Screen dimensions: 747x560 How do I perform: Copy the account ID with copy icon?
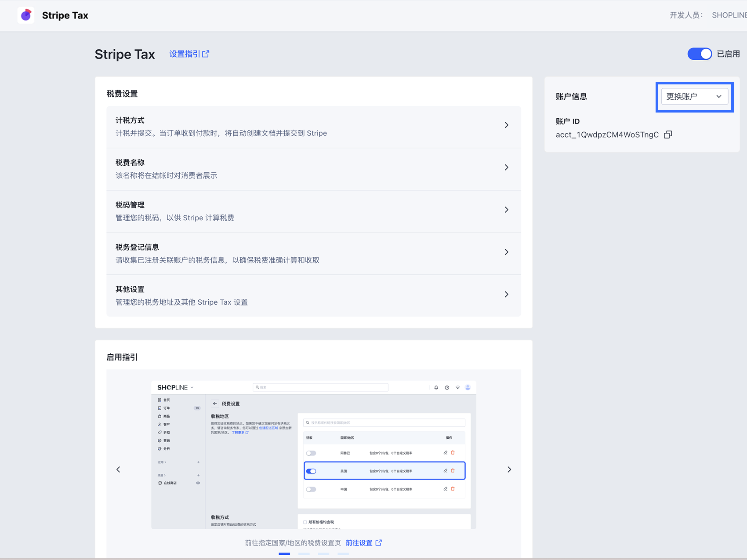(668, 135)
